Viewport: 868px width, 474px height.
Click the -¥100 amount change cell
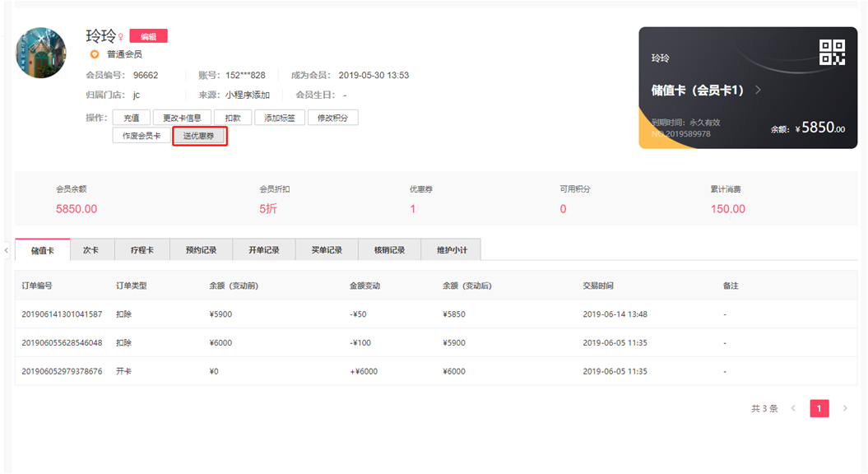click(360, 343)
